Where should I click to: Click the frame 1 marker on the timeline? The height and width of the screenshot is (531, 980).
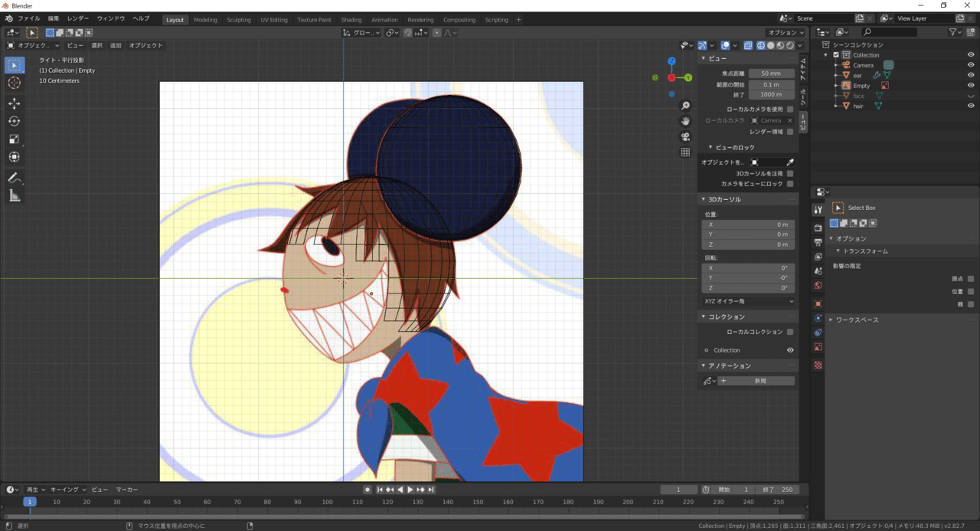click(29, 502)
